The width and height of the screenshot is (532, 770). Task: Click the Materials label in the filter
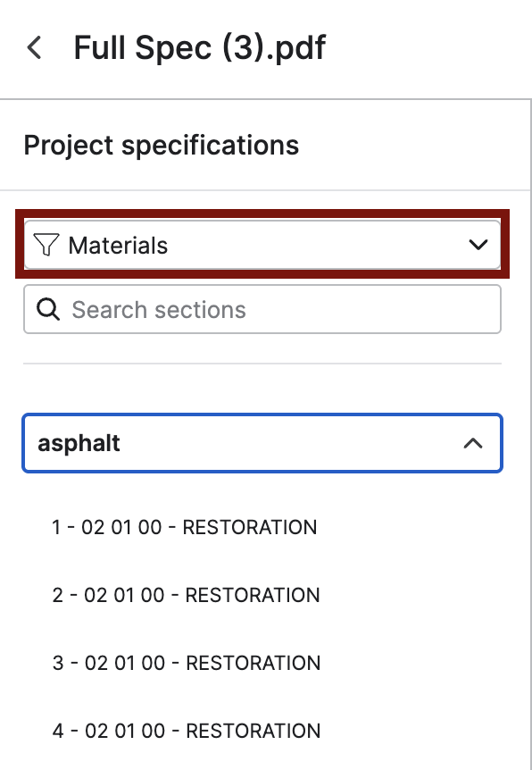[x=119, y=245]
